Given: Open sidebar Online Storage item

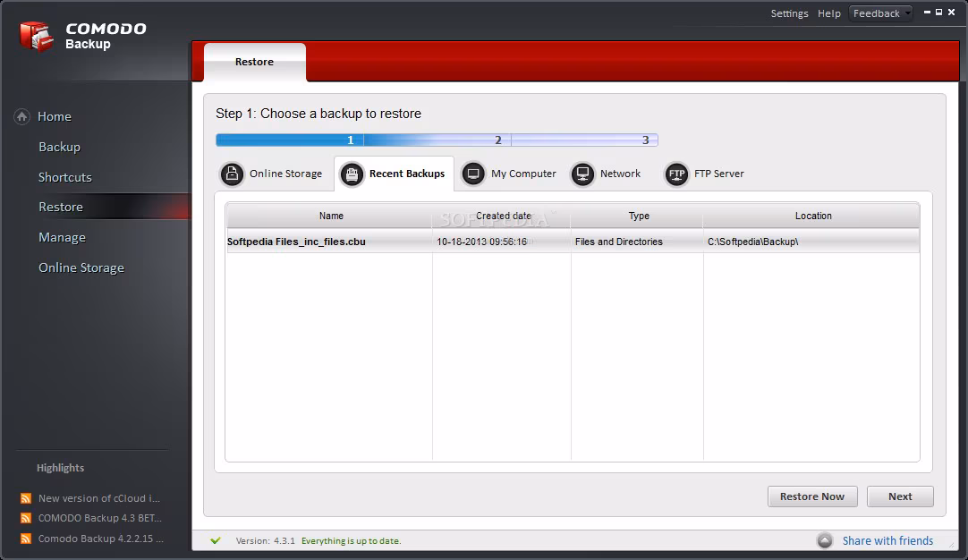Looking at the screenshot, I should click(x=81, y=267).
